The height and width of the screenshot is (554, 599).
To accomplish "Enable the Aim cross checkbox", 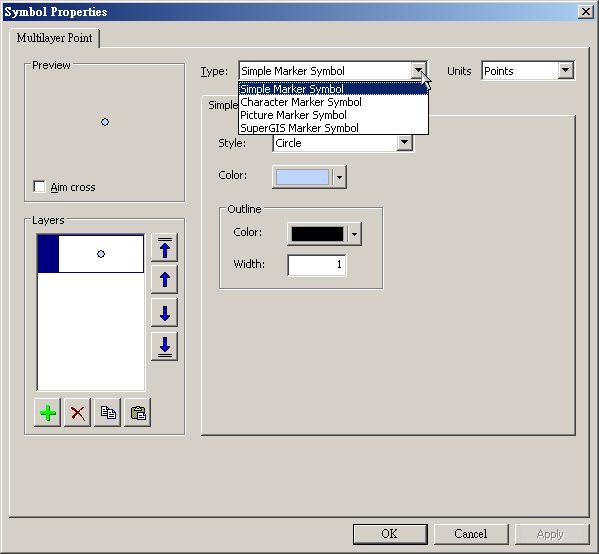I will pyautogui.click(x=39, y=186).
